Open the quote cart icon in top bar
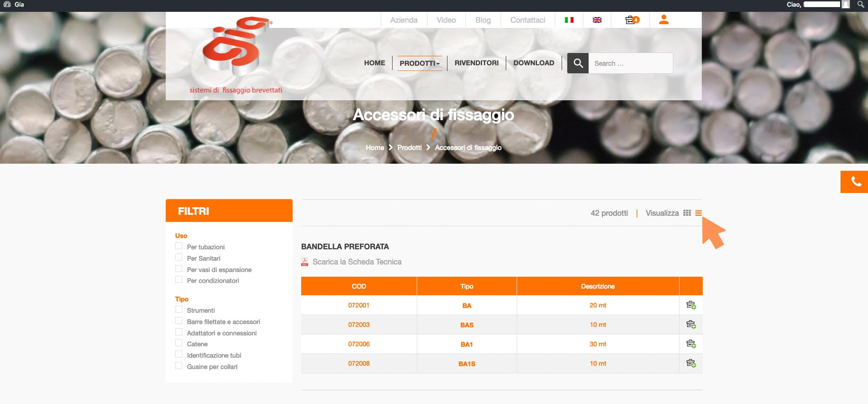This screenshot has height=404, width=868. [x=632, y=20]
